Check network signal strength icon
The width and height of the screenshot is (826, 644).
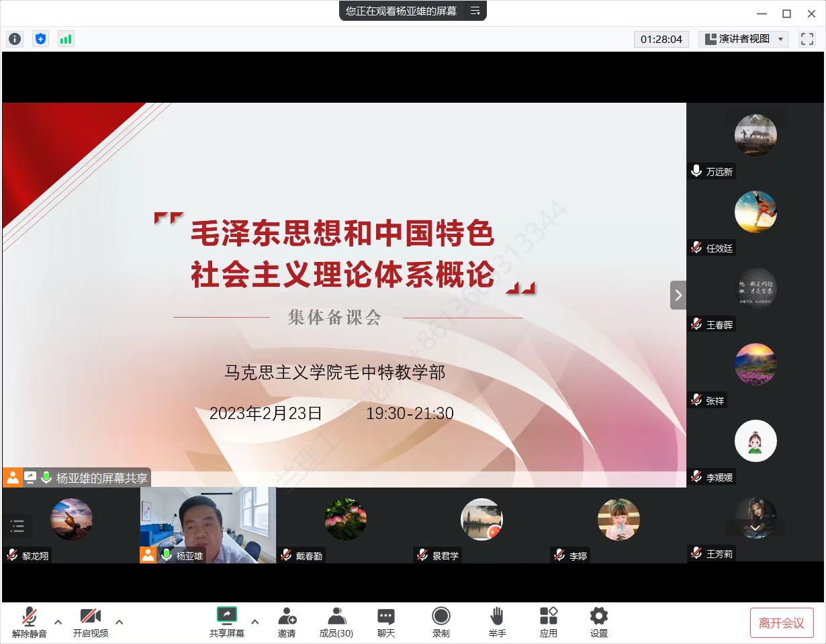coord(65,39)
